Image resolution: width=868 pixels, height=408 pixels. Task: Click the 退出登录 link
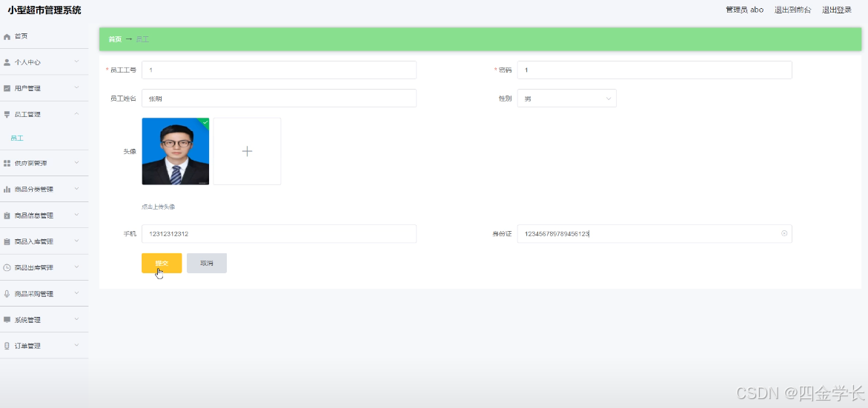(836, 10)
